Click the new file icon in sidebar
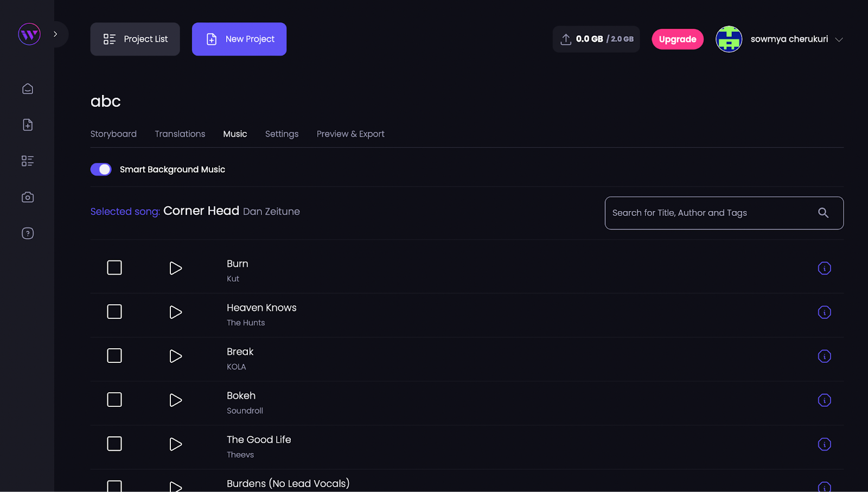The height and width of the screenshot is (492, 868). [x=28, y=125]
